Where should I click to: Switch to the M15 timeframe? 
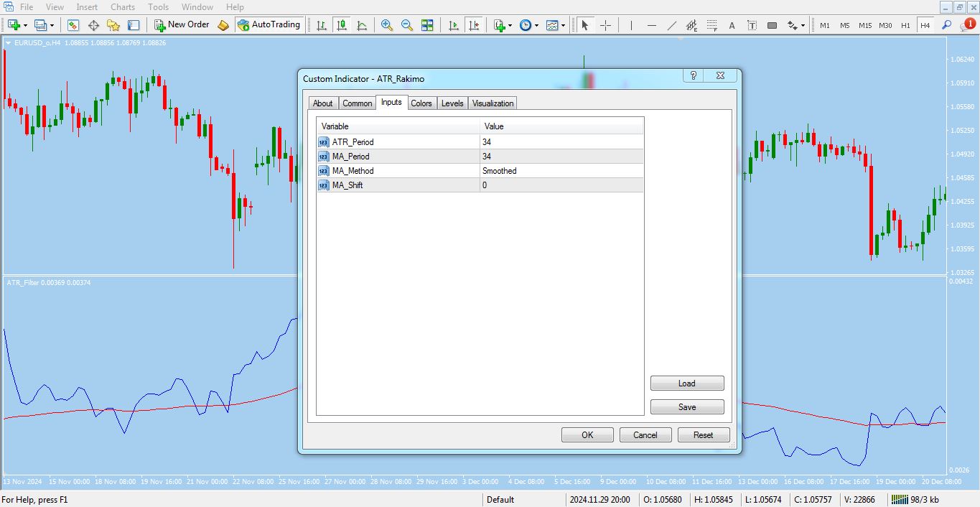864,25
